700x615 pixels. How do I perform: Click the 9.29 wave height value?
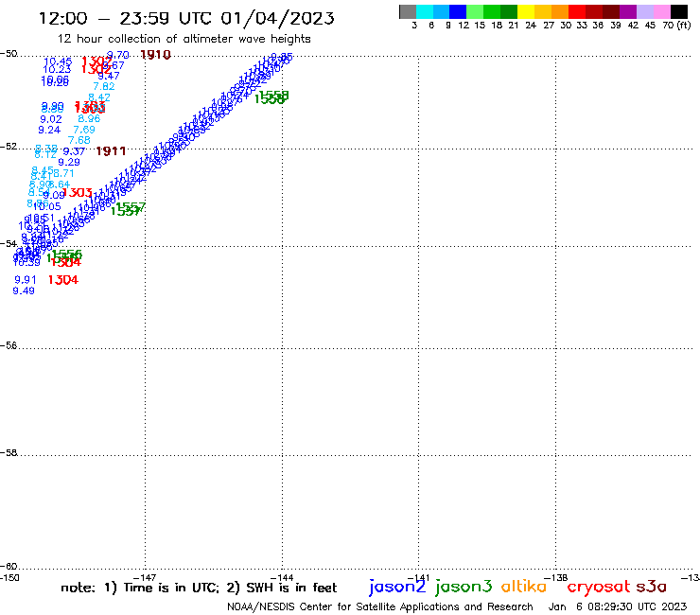coord(69,162)
